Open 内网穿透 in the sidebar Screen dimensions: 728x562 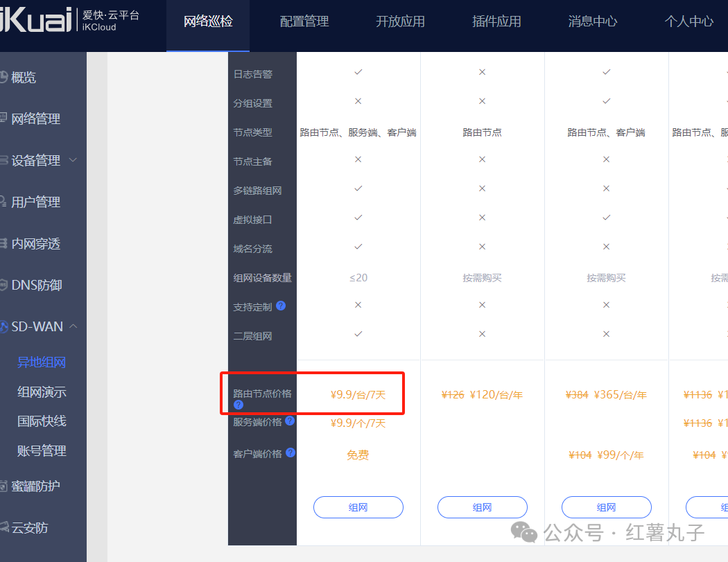(36, 244)
